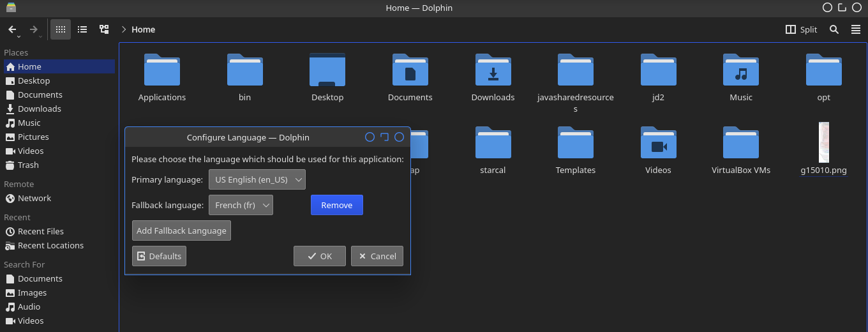Open the Videos folder in file view

[658, 144]
